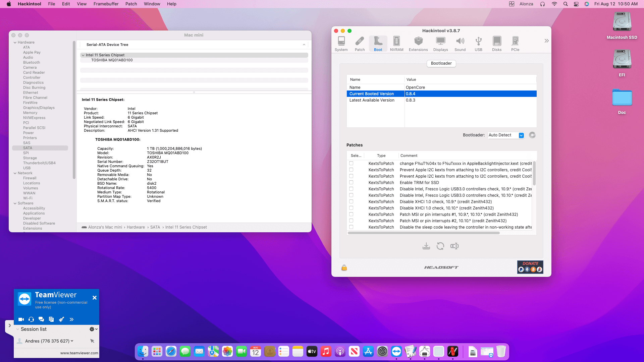Open the NVRAM toolbar section
644x362 pixels.
(396, 44)
